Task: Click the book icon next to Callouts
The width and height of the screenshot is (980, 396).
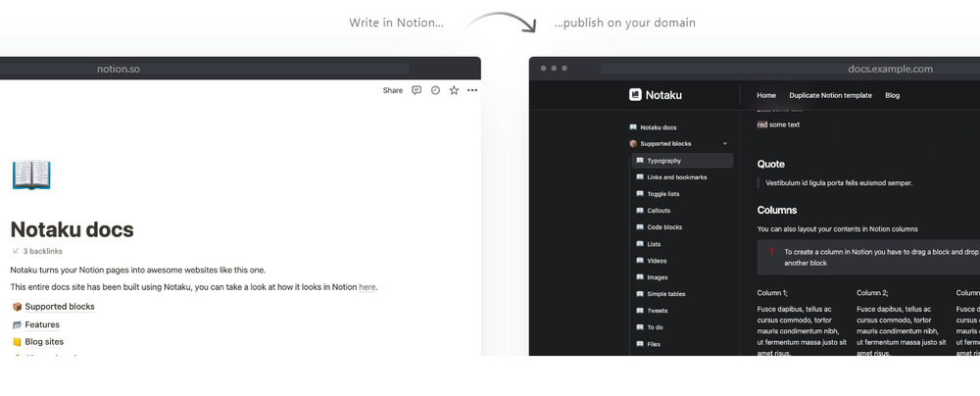Action: pos(639,210)
